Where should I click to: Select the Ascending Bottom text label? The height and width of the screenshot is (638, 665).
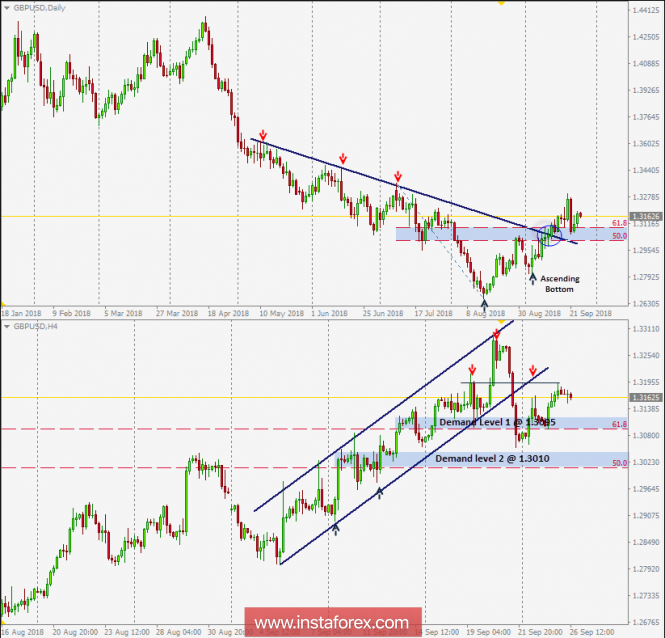click(560, 283)
